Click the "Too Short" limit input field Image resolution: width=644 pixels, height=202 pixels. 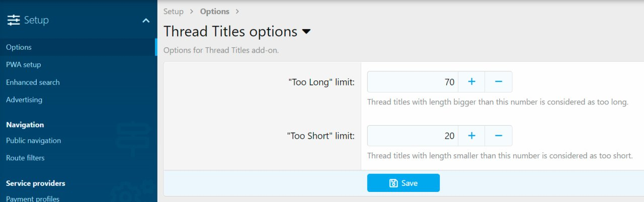[413, 136]
